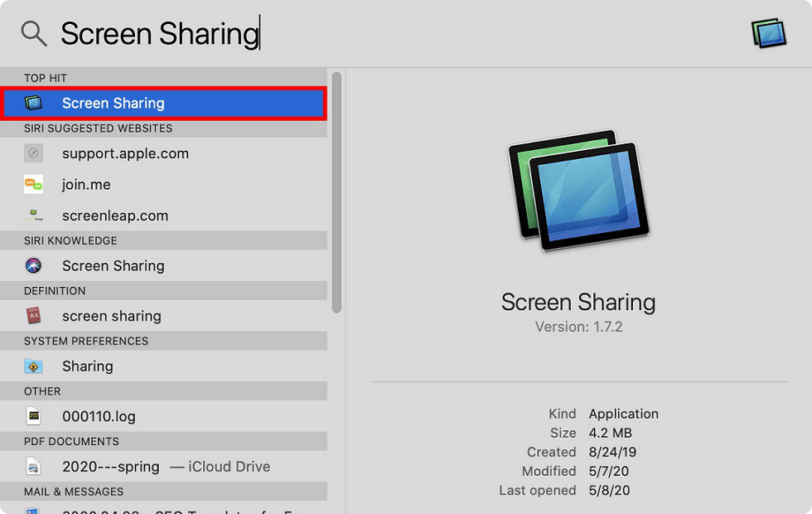
Task: Click the Siri icon in Siri Knowledge
Action: pos(33,266)
